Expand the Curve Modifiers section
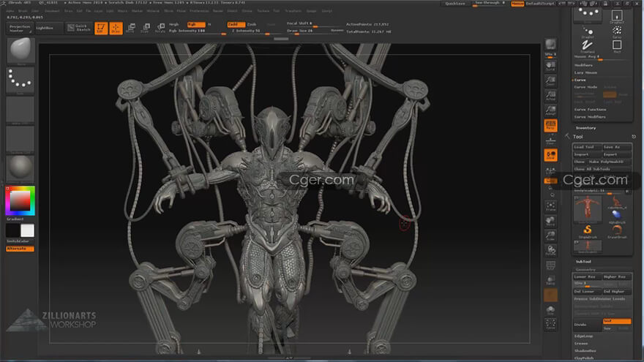This screenshot has width=644, height=362. pyautogui.click(x=590, y=117)
